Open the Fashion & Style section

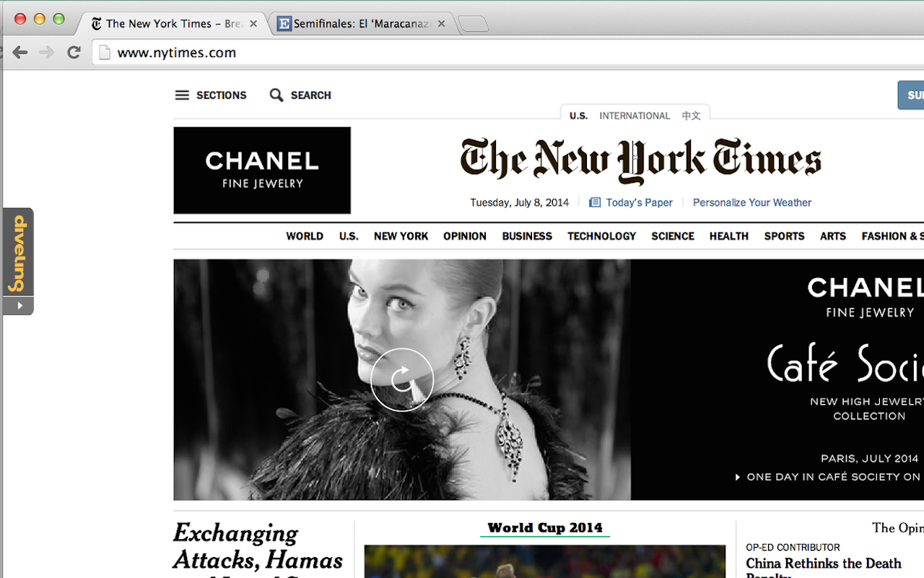click(x=892, y=236)
